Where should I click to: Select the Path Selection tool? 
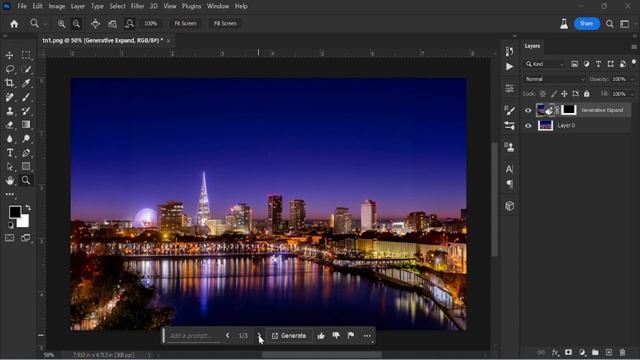[10, 167]
